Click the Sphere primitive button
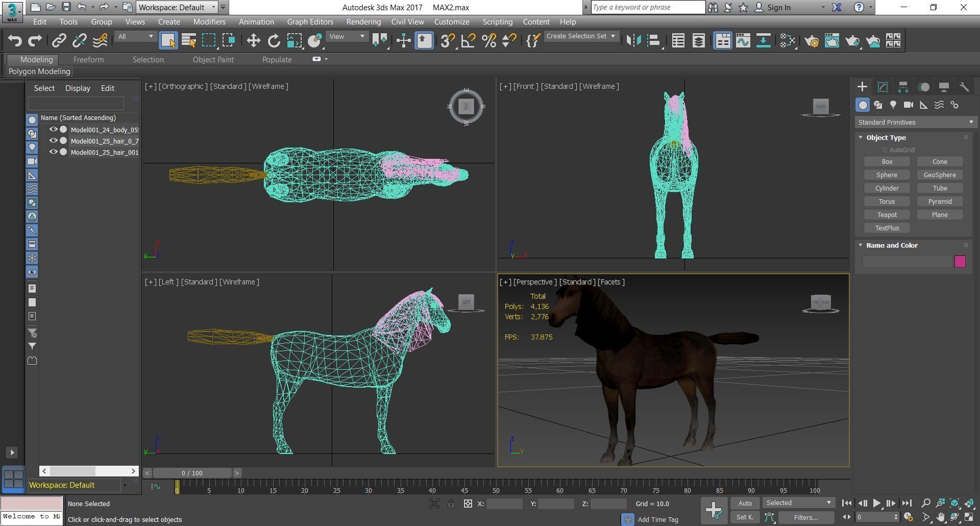Viewport: 980px width, 526px height. tap(887, 175)
